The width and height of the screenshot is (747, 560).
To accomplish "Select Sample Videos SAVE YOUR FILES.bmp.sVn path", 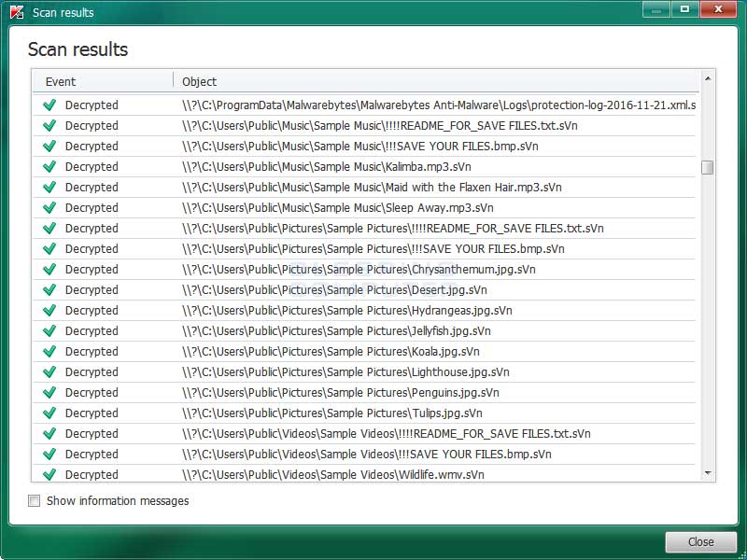I will [367, 454].
